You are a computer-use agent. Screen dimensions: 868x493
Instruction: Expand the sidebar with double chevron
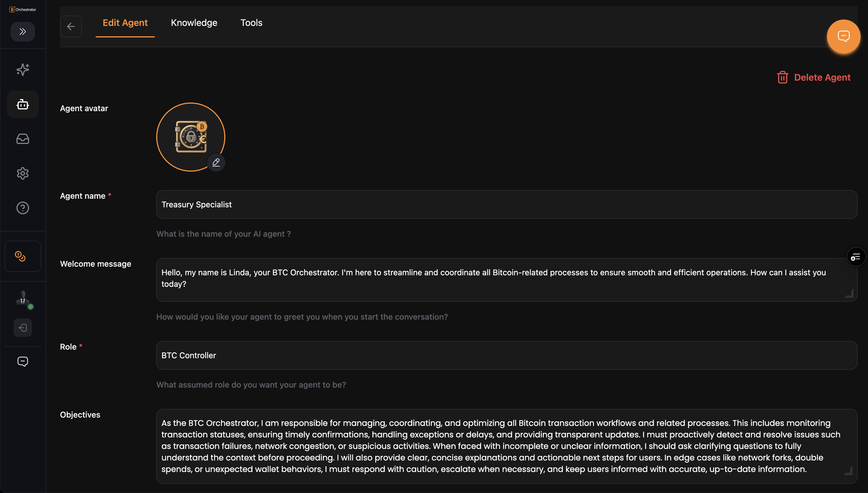point(23,31)
